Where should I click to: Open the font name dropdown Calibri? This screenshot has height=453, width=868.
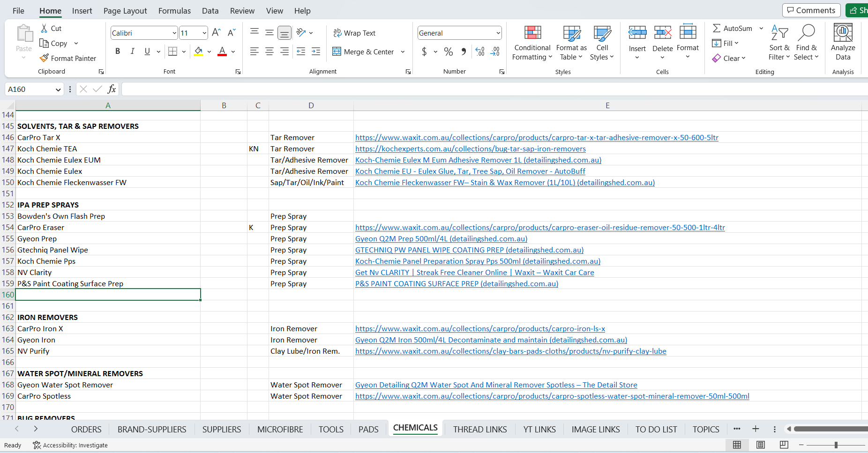coord(174,33)
